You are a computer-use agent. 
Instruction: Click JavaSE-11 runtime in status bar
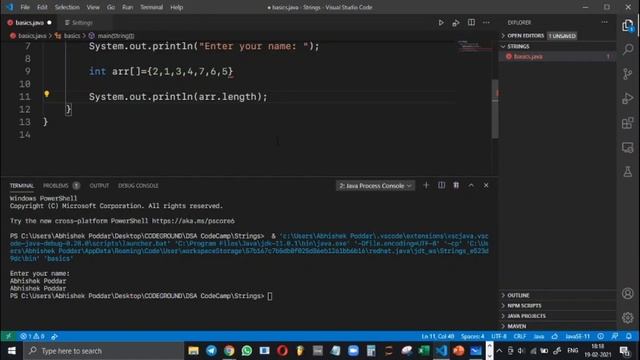point(578,336)
